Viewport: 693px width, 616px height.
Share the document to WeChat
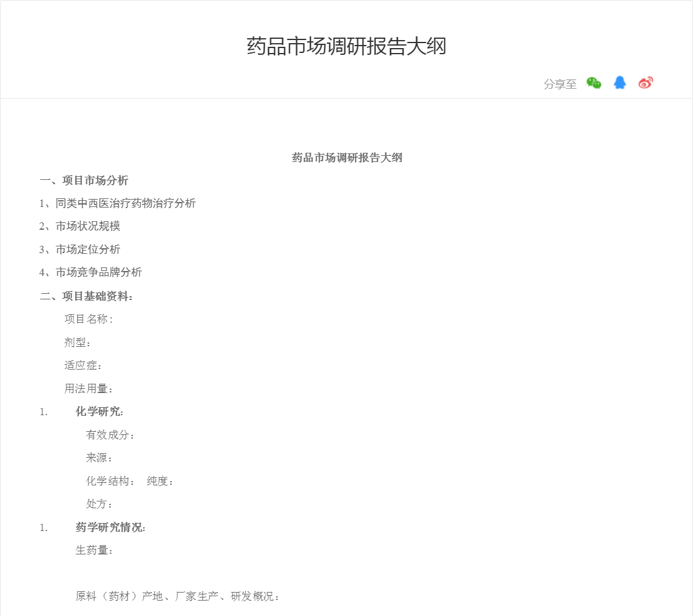click(x=594, y=83)
